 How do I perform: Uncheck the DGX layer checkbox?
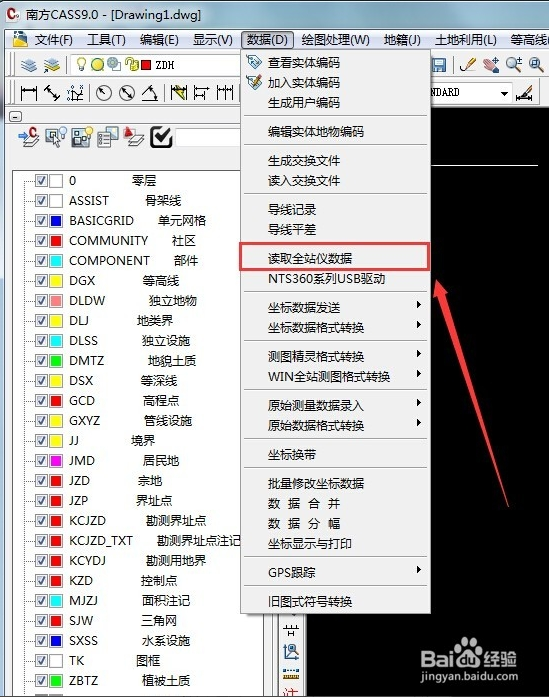[x=41, y=280]
